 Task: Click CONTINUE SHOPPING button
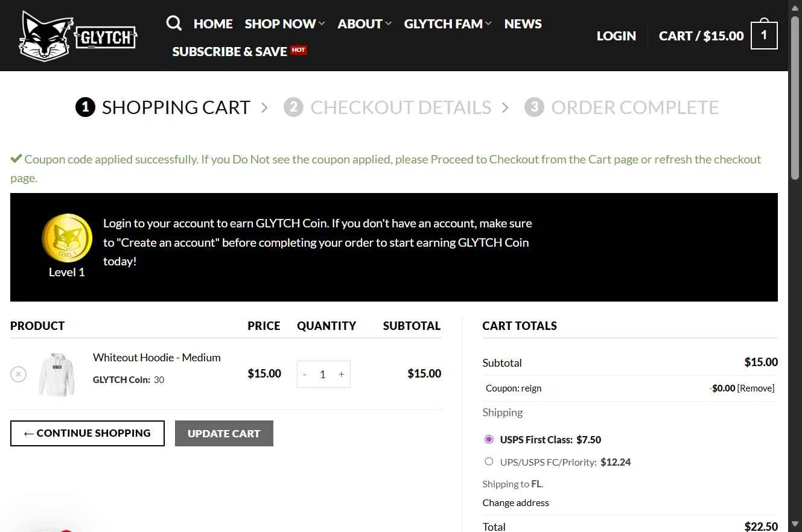(x=88, y=433)
